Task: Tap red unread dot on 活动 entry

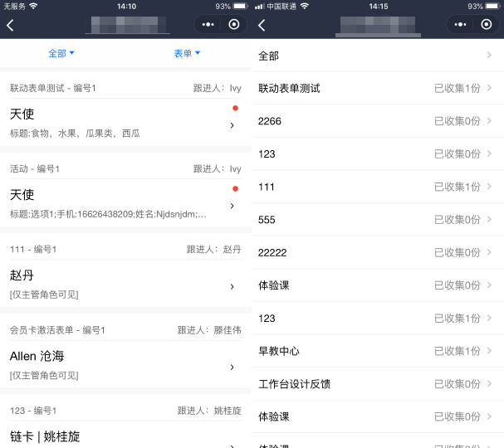Action: 236,189
